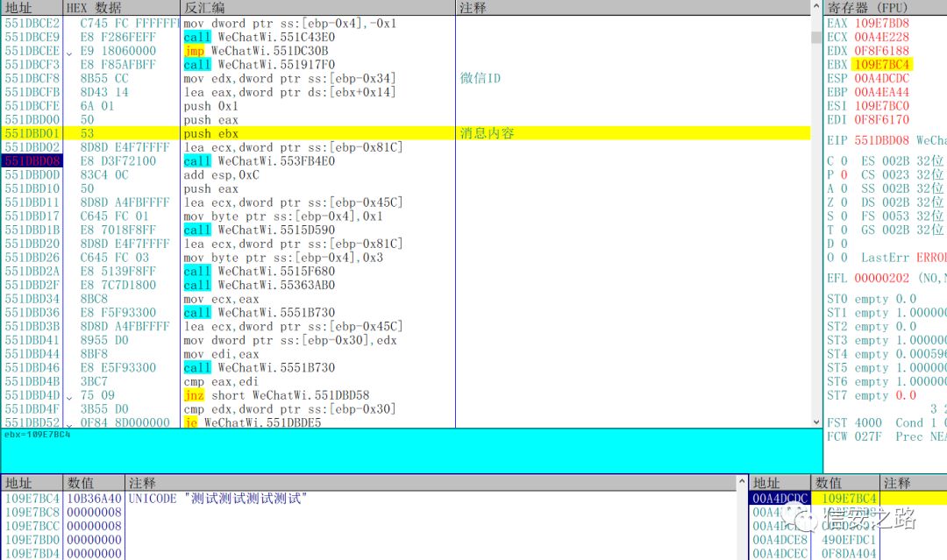Select the jnz short WeChatWi.551DBD58 line
The width and height of the screenshot is (947, 560).
276,395
